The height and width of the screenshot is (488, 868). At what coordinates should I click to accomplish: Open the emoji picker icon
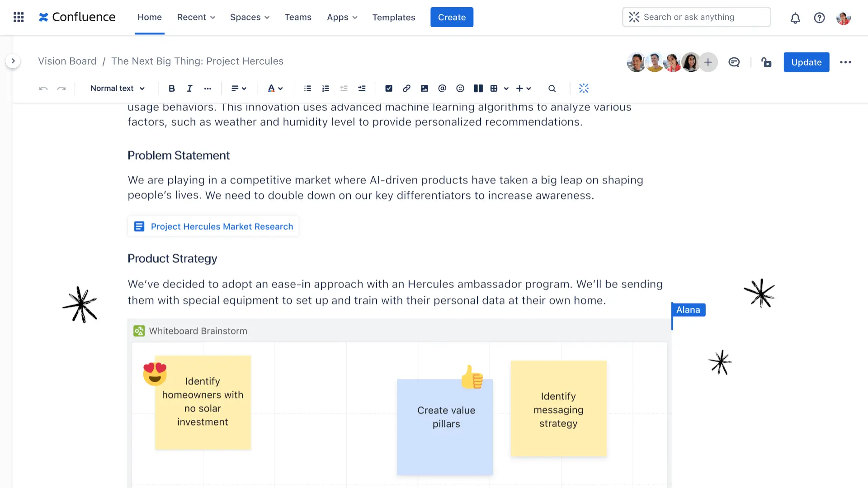[460, 89]
